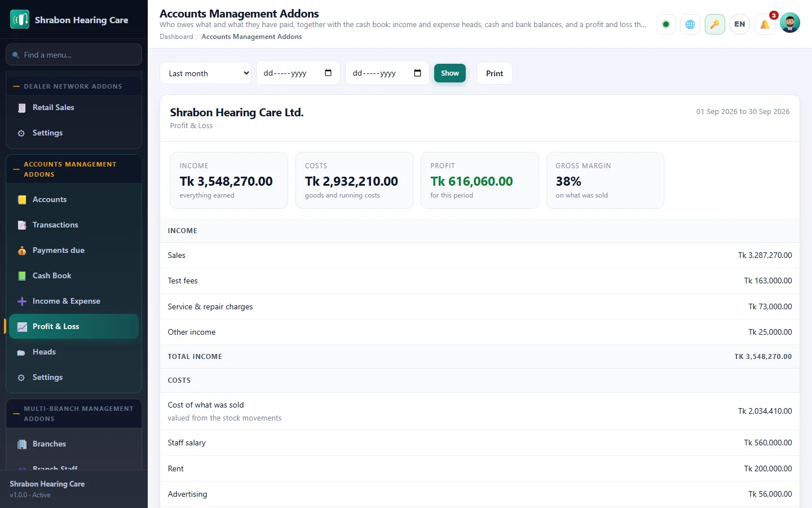The width and height of the screenshot is (812, 508).
Task: Click the Profit value Tk 616,060.00
Action: [x=471, y=181]
